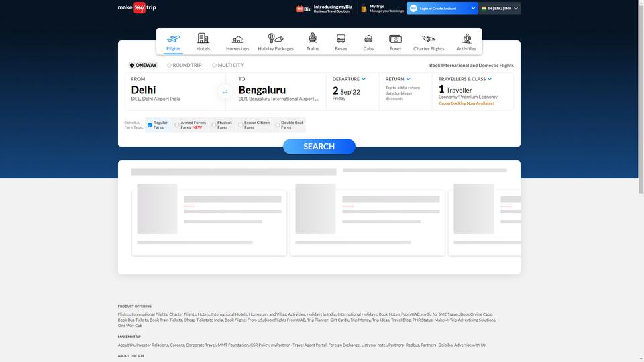The height and width of the screenshot is (362, 644).
Task: Click the departure date 2 Sep'22
Action: point(346,90)
